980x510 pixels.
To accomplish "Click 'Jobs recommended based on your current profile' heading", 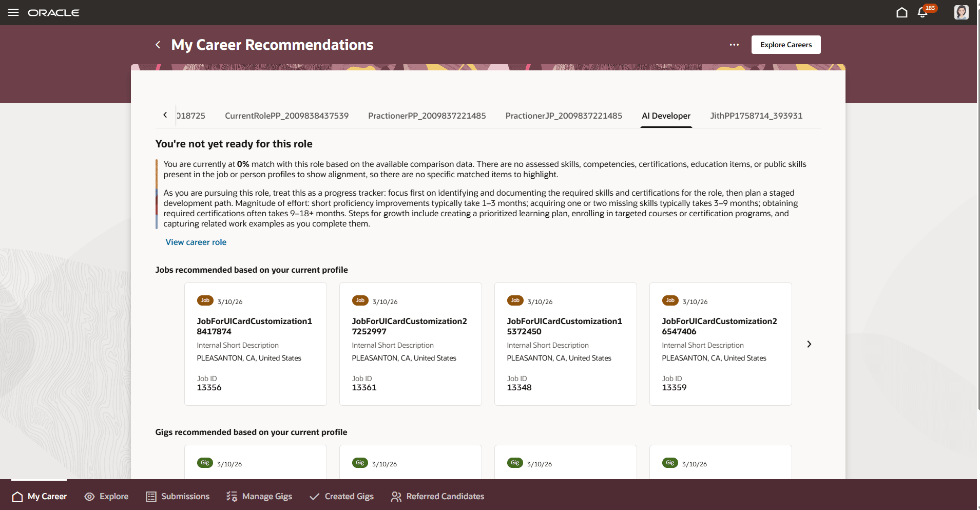I will point(252,270).
